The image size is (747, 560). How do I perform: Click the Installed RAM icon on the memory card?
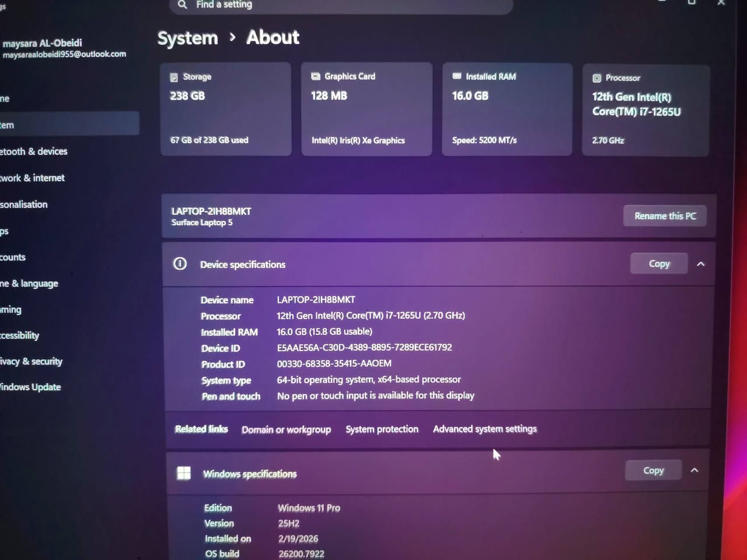click(456, 76)
